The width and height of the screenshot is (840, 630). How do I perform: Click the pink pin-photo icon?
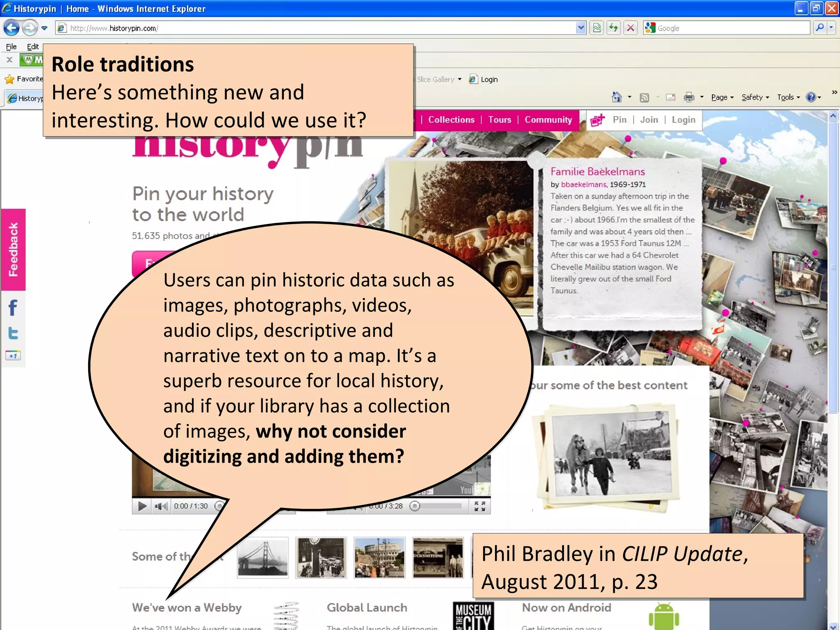[598, 120]
